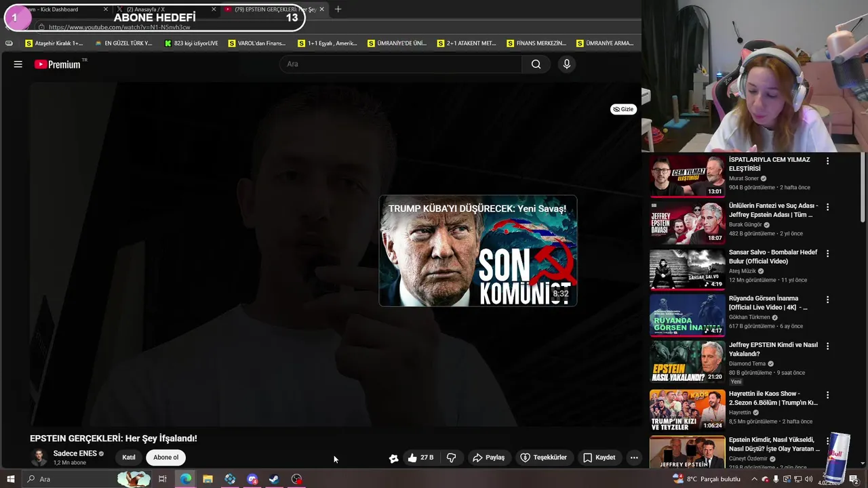Click YouTube search field Ara
The image size is (868, 488).
[x=400, y=64]
